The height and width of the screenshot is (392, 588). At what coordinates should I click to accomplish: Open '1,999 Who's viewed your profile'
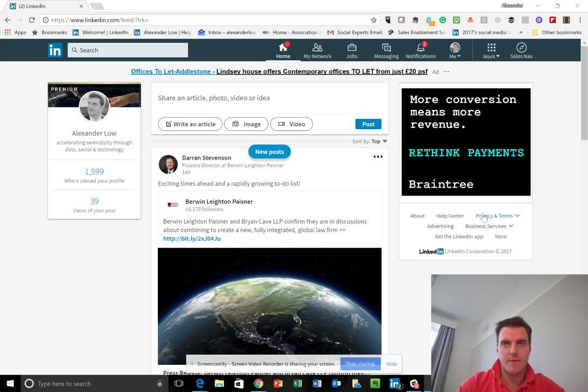click(94, 175)
